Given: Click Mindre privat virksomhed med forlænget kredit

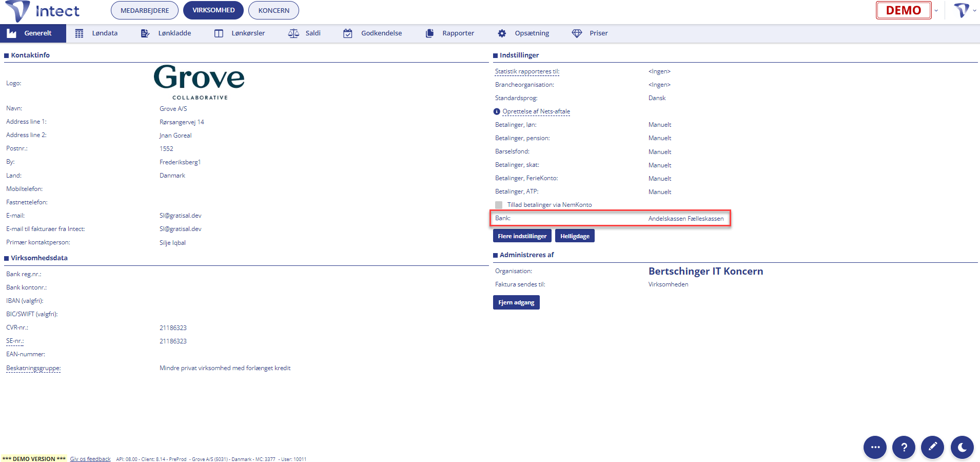Looking at the screenshot, I should point(225,368).
